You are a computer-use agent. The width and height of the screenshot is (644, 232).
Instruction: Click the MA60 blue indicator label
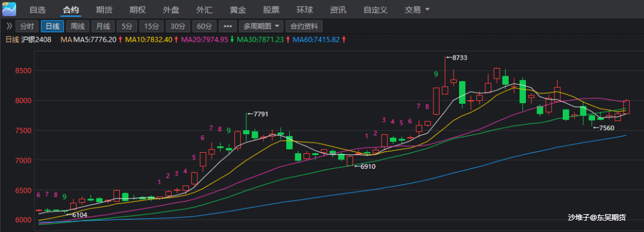click(316, 40)
